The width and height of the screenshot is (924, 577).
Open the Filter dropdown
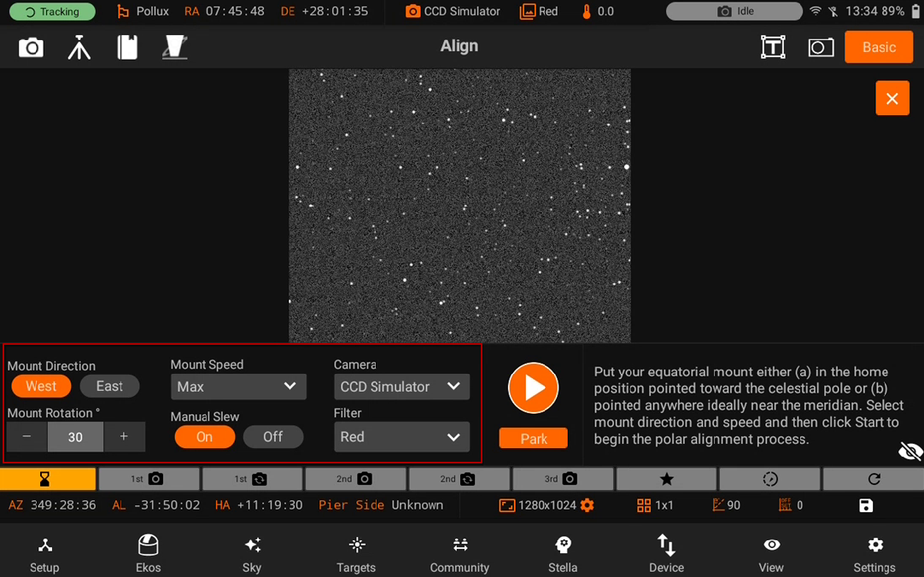(x=401, y=437)
